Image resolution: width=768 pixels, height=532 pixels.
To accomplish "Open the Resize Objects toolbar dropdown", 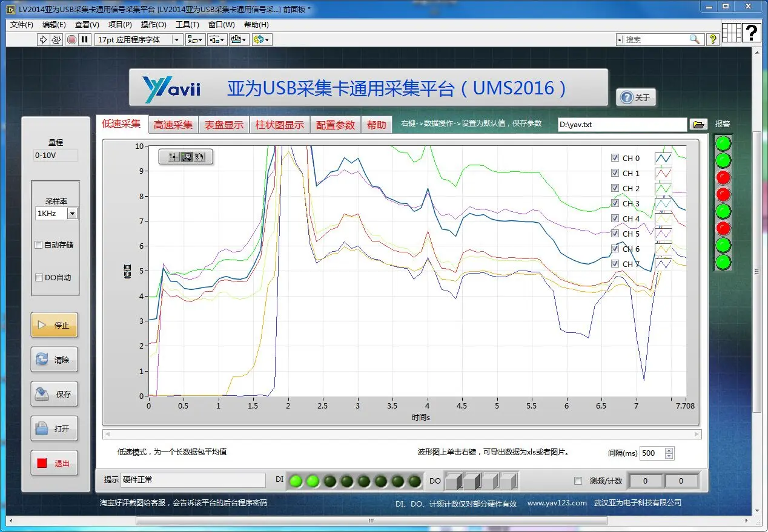I will (x=240, y=39).
